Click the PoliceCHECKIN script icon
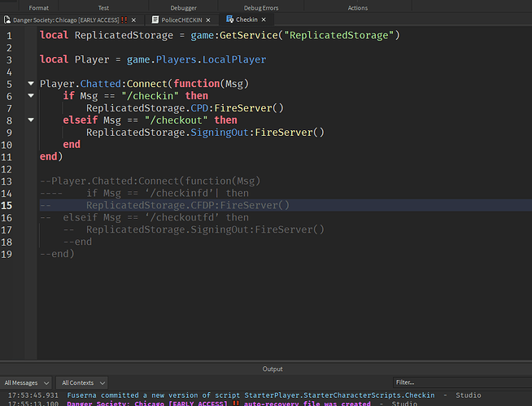Screen dimensions: 532x406 point(155,20)
